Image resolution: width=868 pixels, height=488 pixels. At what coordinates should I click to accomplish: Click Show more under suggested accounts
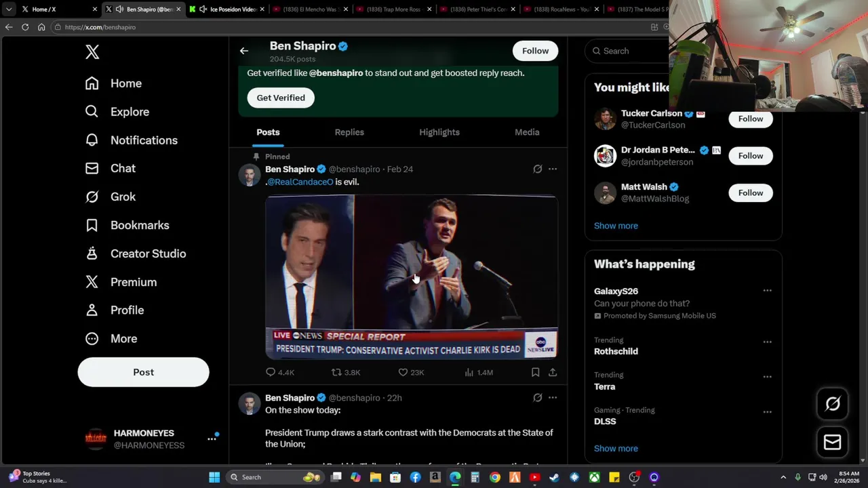pos(616,226)
